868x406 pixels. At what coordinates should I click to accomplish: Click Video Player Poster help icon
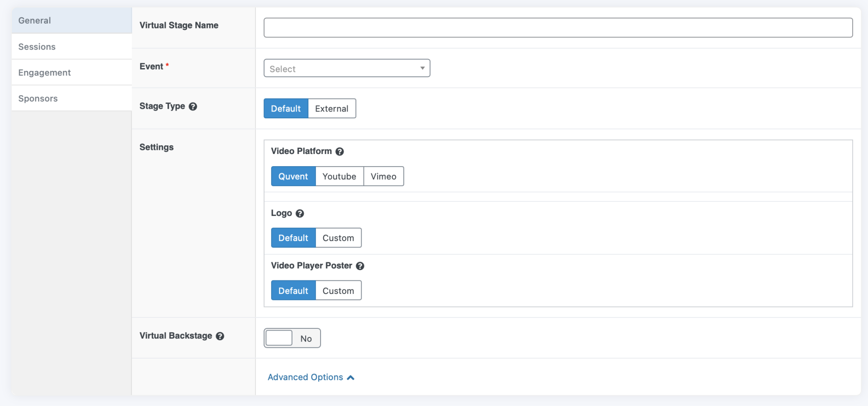point(360,266)
